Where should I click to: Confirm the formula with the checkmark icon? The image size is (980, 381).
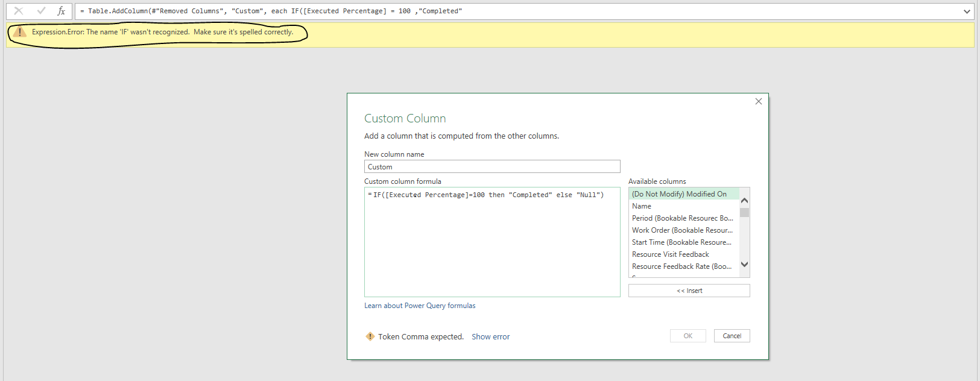(x=41, y=11)
